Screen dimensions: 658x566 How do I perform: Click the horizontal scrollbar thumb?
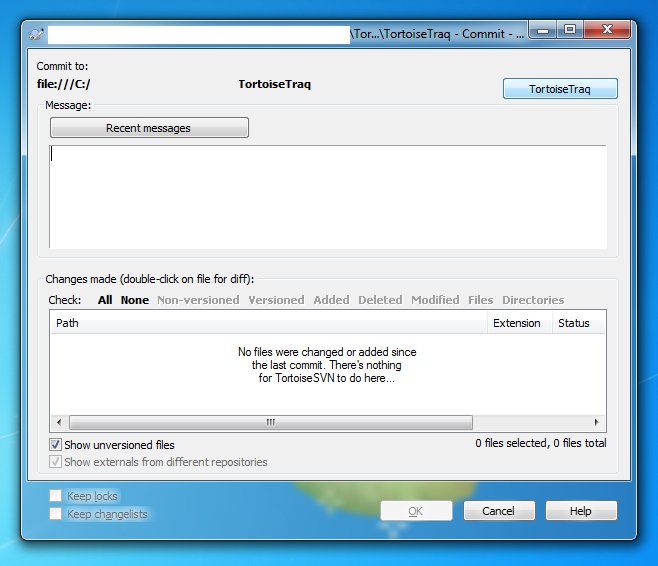click(x=271, y=422)
